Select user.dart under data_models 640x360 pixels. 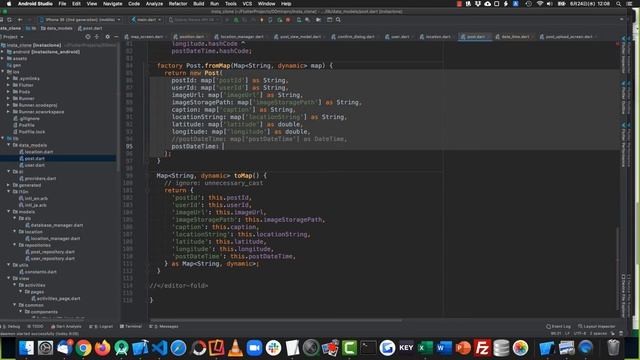34,165
